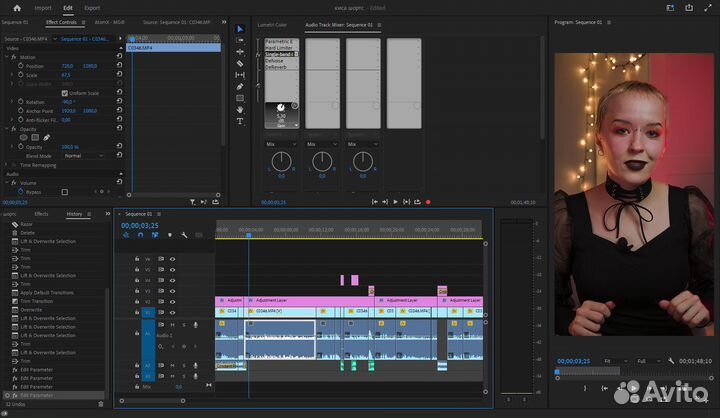The height and width of the screenshot is (418, 720).
Task: Click the Import workspace button
Action: tap(43, 7)
